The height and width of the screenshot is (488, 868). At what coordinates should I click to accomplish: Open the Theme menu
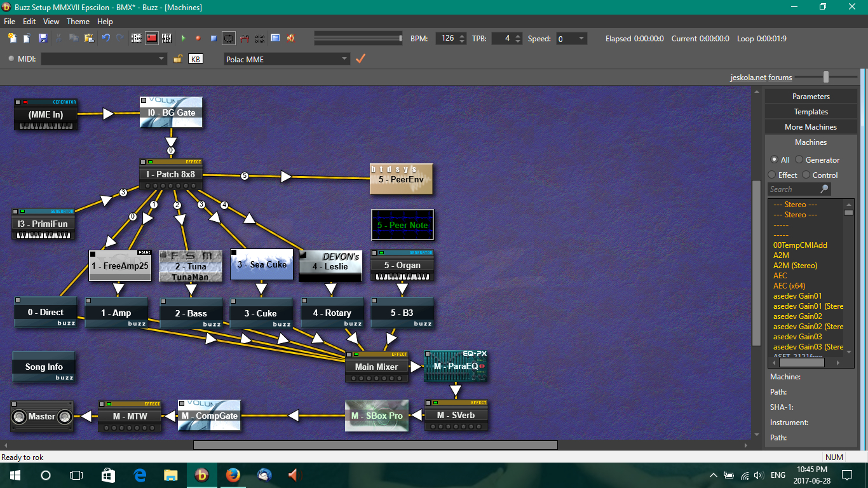[78, 22]
